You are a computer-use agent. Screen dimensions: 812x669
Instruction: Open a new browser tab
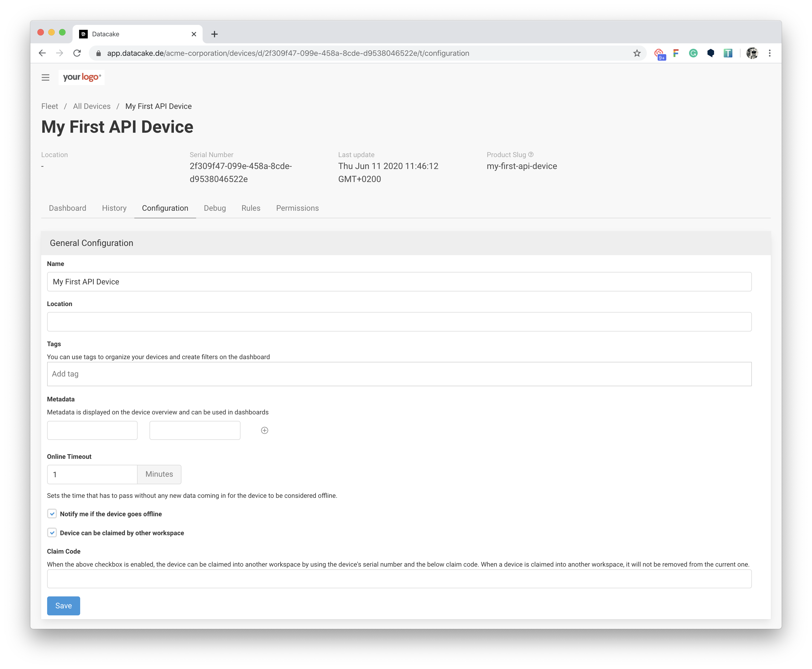coord(215,34)
